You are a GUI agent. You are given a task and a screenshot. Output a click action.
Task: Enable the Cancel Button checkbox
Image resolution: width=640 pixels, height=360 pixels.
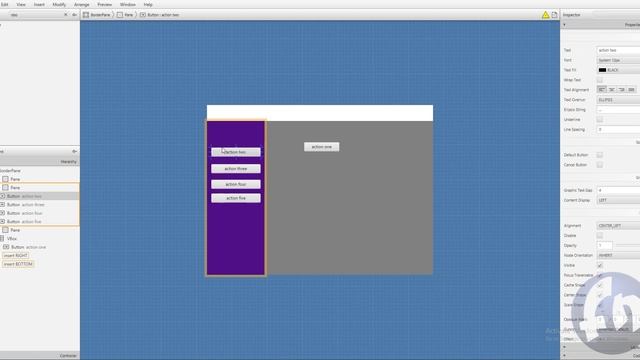[x=600, y=165]
